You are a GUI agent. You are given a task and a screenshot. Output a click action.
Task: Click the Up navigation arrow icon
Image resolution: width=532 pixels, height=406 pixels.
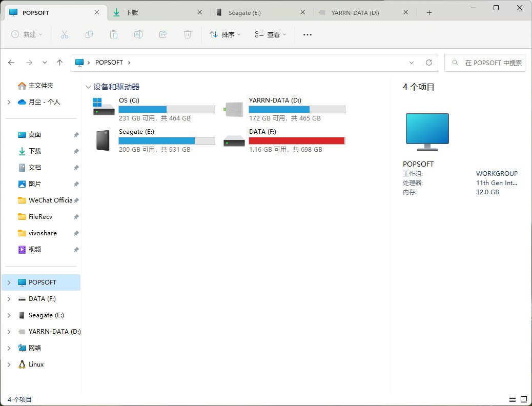59,63
